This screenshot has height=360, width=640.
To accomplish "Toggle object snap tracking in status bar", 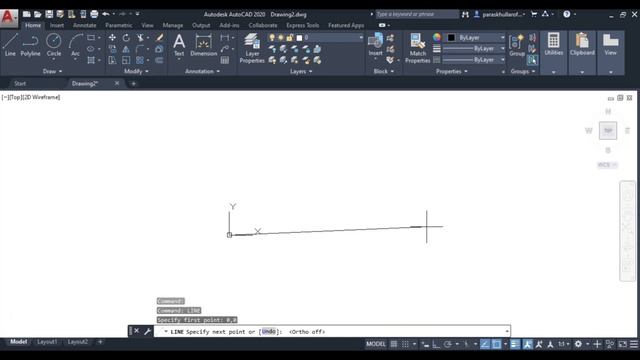I will point(485,344).
